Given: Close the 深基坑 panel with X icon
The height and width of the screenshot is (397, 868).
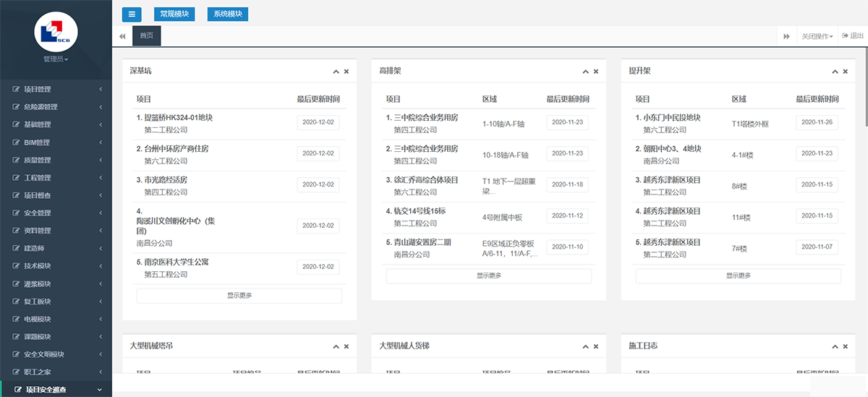Looking at the screenshot, I should (346, 72).
